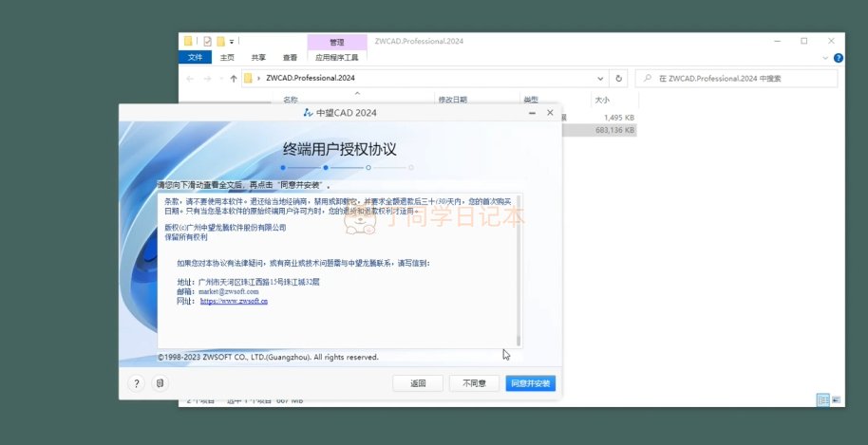Open the https://www.zwsoft.cn link
The height and width of the screenshot is (445, 868).
point(234,302)
